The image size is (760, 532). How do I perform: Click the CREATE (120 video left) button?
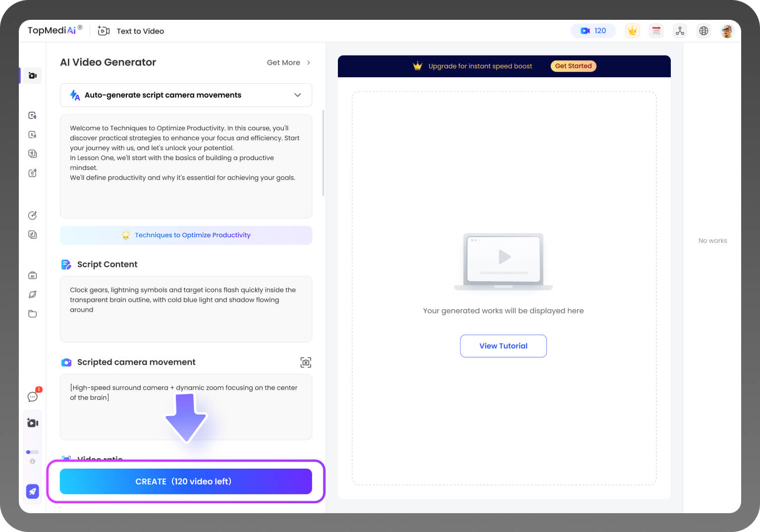[x=186, y=481]
